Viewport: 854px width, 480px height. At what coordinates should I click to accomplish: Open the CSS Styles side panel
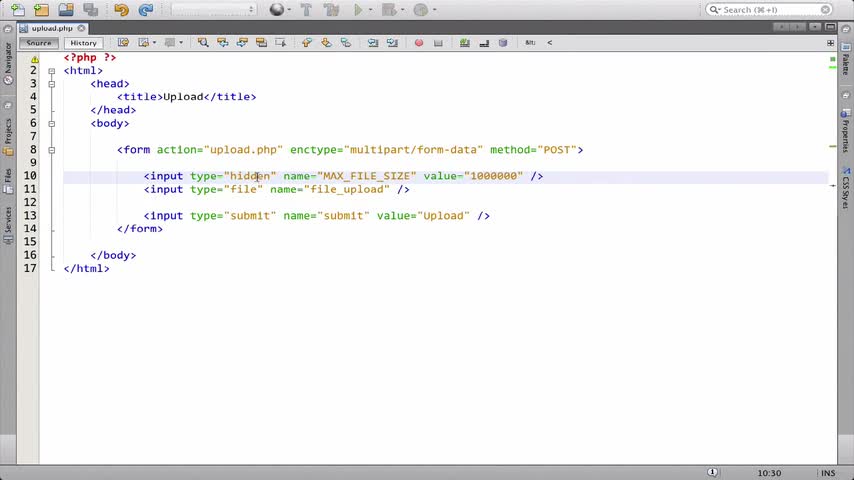846,188
